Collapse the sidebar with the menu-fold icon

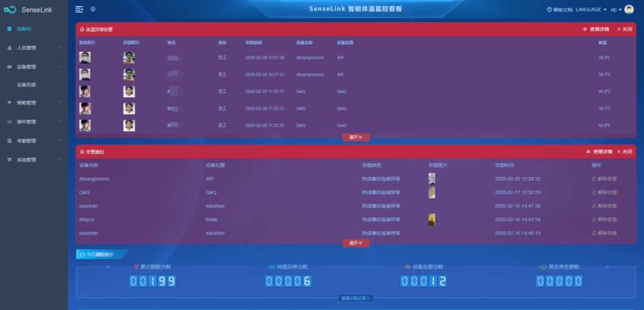coord(79,9)
